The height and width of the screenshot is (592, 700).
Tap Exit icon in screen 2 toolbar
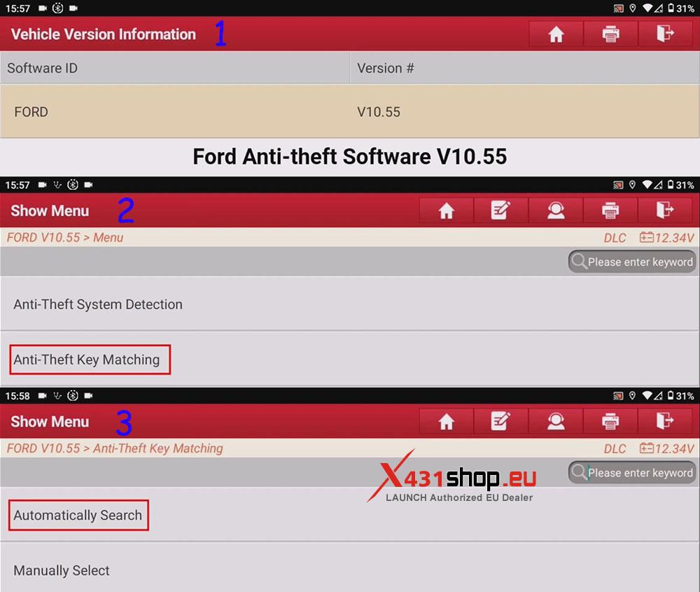665,210
